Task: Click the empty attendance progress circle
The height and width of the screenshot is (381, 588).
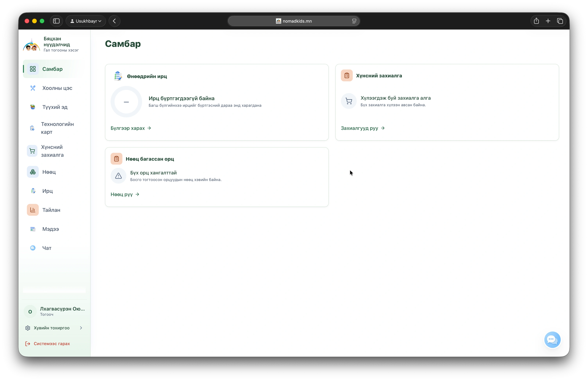Action: (x=126, y=102)
